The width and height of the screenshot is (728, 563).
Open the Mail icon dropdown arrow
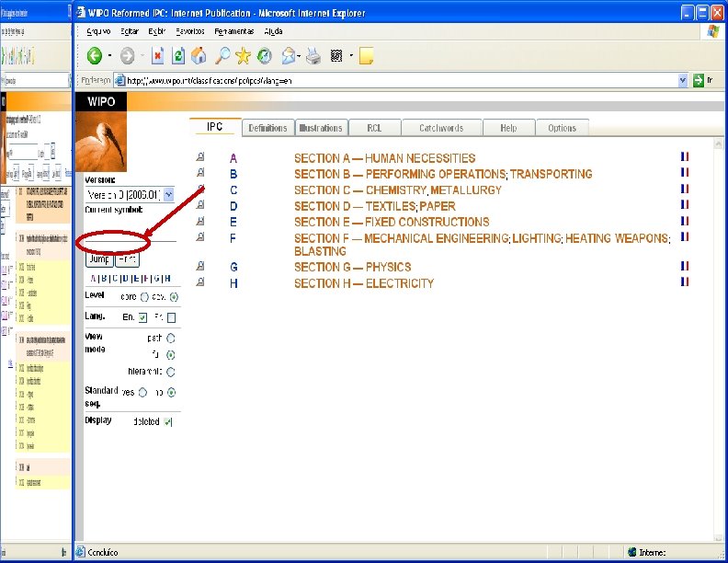coord(299,56)
